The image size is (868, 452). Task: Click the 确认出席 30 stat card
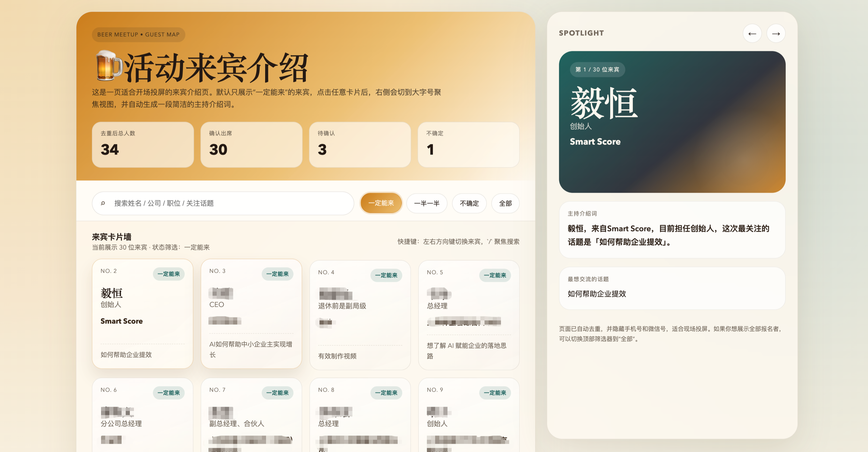pyautogui.click(x=251, y=145)
